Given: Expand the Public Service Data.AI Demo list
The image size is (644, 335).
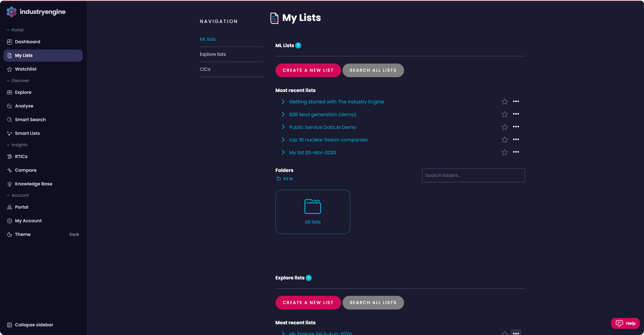Looking at the screenshot, I should coord(283,127).
